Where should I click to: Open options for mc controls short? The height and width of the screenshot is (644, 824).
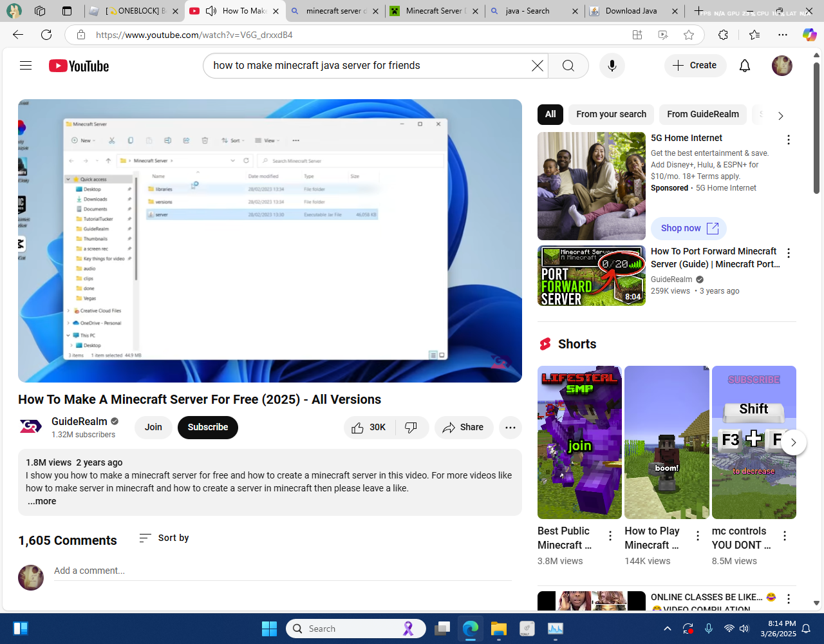point(785,536)
